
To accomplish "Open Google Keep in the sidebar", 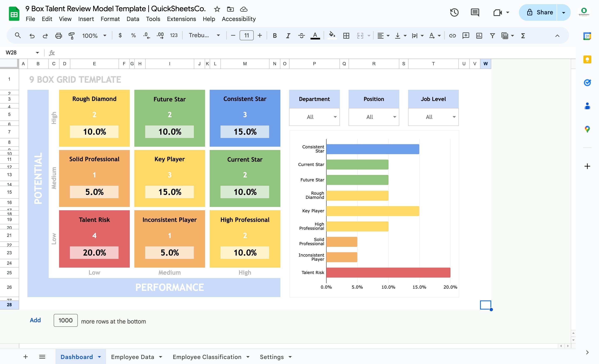I will coord(587,59).
